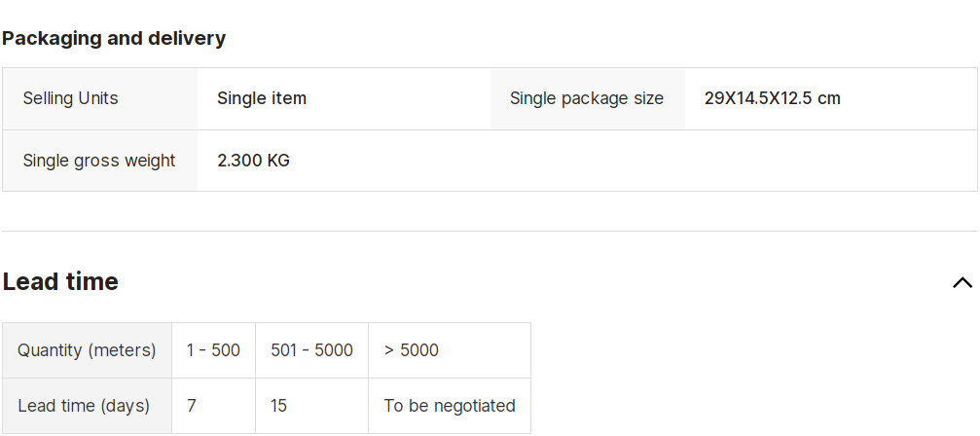Click the 15 days lead time cell
Screen dimensions: 980x436
[x=311, y=406]
